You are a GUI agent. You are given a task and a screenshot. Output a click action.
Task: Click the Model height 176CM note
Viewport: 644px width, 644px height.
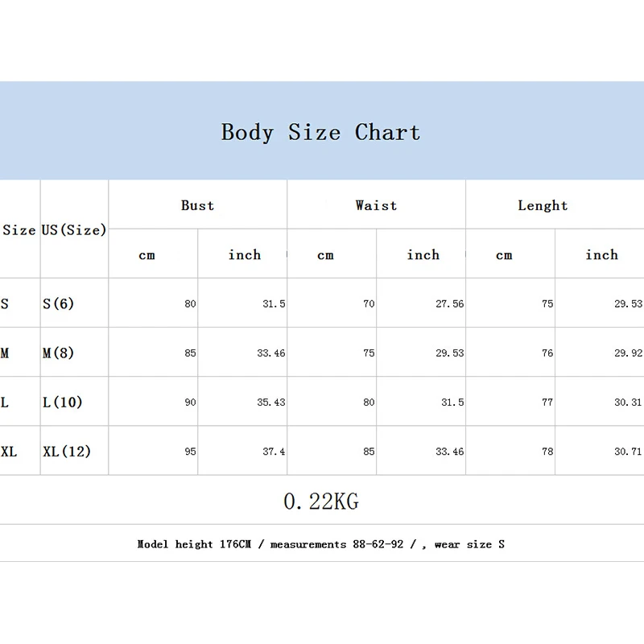[320, 544]
